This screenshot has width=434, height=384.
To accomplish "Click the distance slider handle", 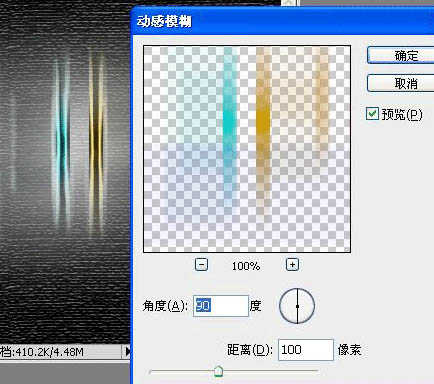I will coord(218,371).
